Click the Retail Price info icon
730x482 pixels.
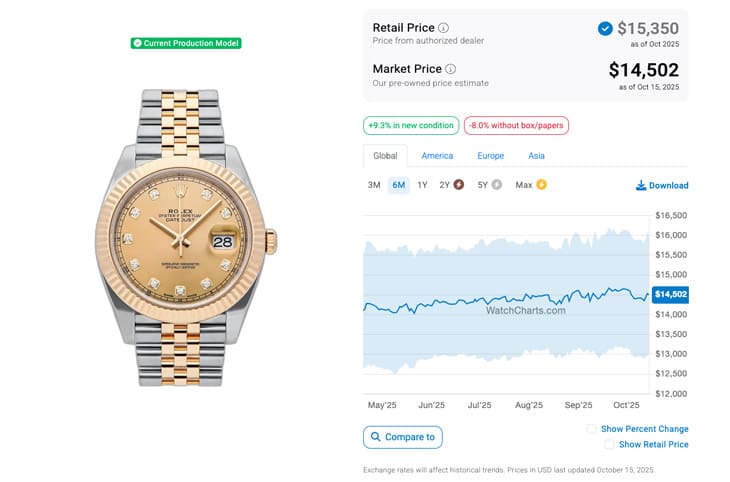444,28
